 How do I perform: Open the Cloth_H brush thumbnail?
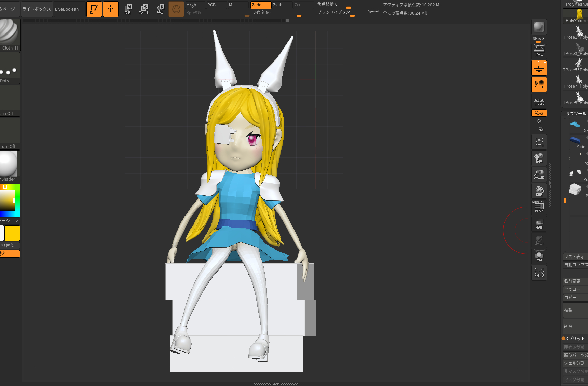pyautogui.click(x=10, y=35)
